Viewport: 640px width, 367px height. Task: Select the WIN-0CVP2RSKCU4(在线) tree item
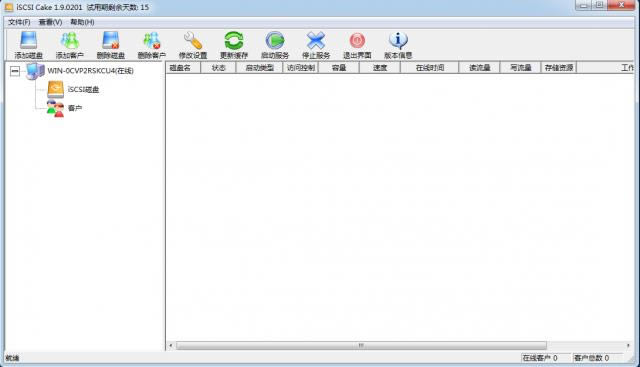91,71
